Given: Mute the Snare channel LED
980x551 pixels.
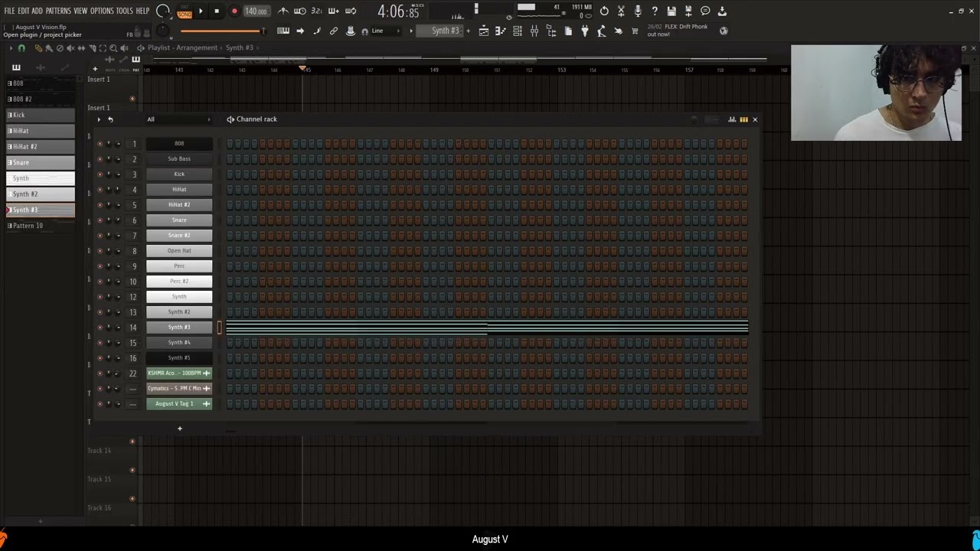Looking at the screenshot, I should coord(100,220).
